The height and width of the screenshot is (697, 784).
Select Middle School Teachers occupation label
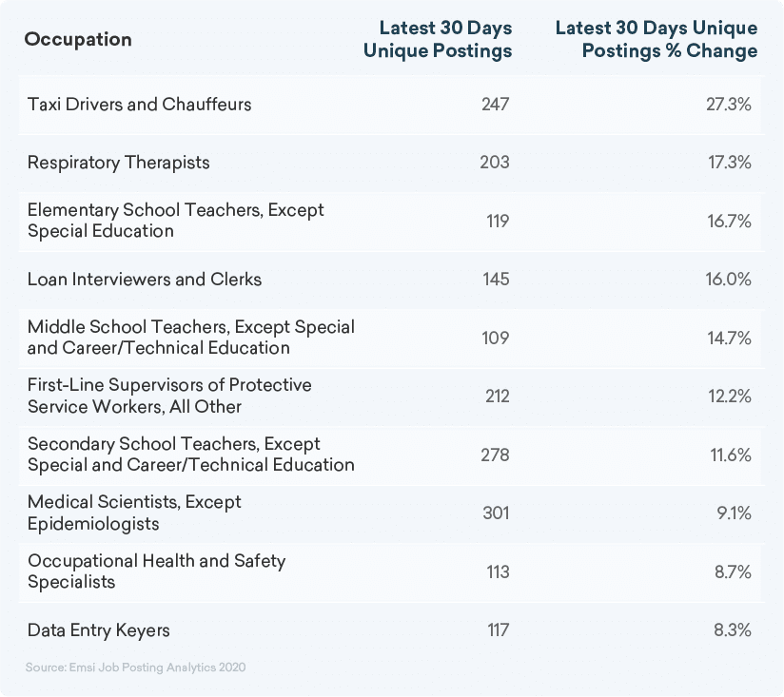[x=190, y=338]
